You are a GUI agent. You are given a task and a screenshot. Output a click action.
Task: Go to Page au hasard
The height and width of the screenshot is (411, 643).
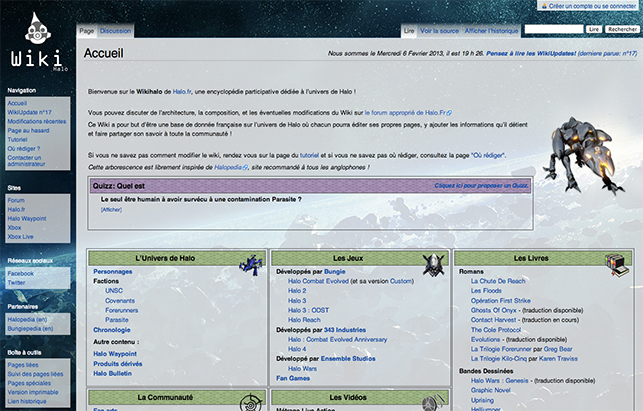tap(28, 130)
